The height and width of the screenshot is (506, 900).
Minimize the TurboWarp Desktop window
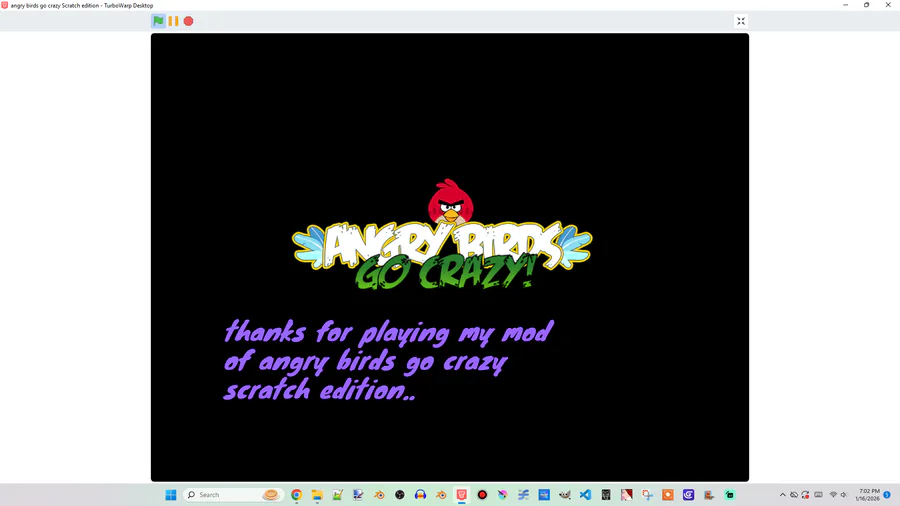pyautogui.click(x=845, y=5)
